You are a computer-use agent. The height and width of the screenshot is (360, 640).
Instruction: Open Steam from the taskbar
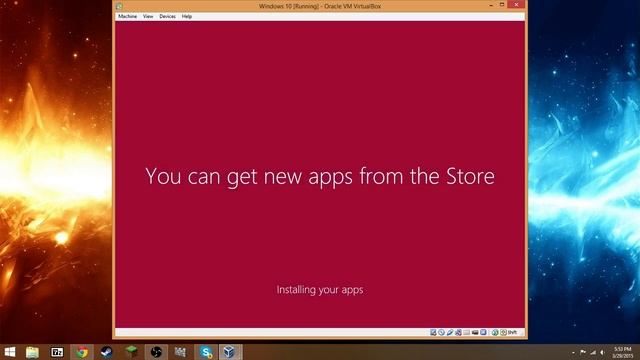pos(107,352)
